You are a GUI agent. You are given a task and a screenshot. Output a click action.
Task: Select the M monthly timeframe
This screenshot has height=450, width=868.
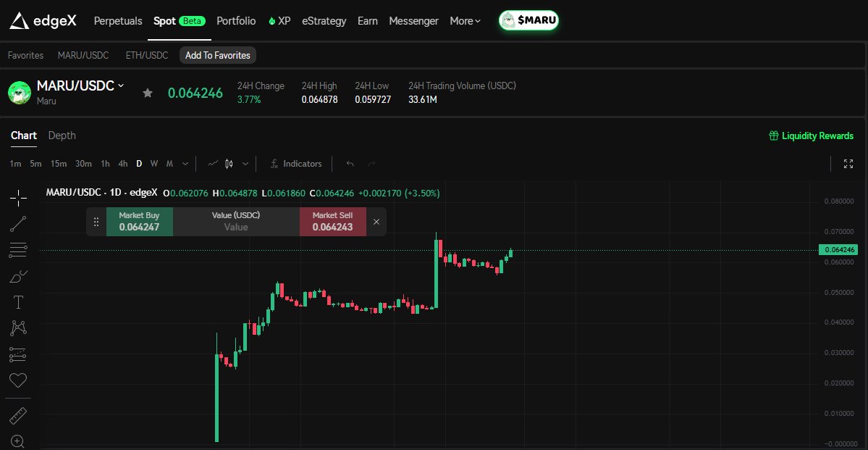pyautogui.click(x=169, y=164)
